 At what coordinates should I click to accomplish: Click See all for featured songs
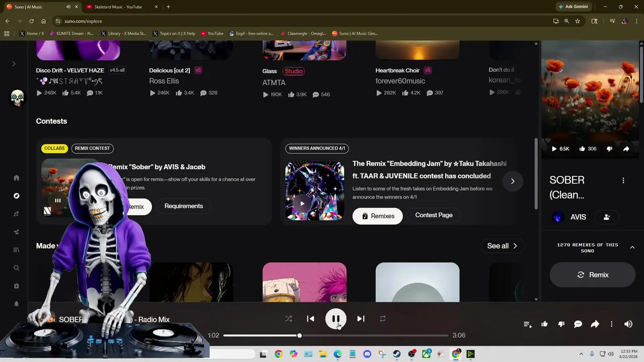tap(502, 246)
